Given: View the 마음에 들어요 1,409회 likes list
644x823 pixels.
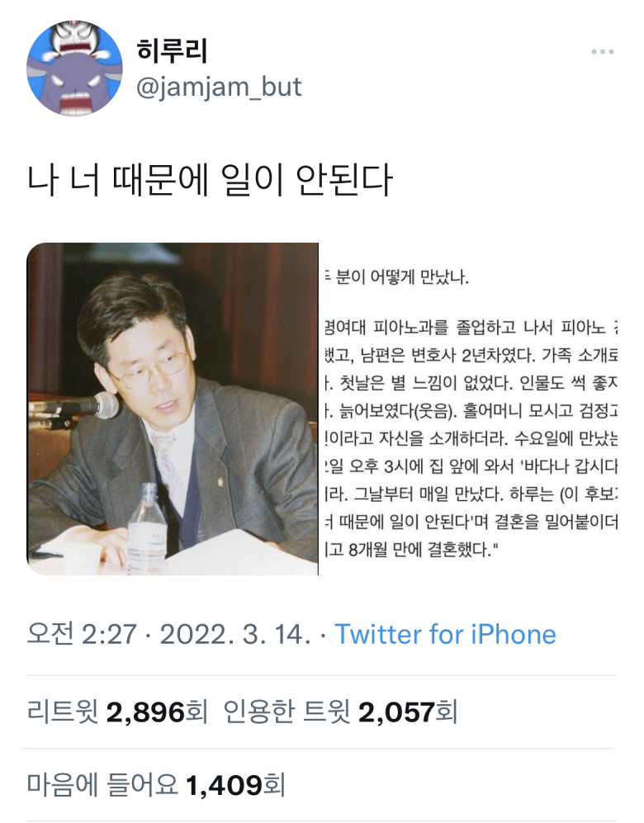Looking at the screenshot, I should click(156, 785).
